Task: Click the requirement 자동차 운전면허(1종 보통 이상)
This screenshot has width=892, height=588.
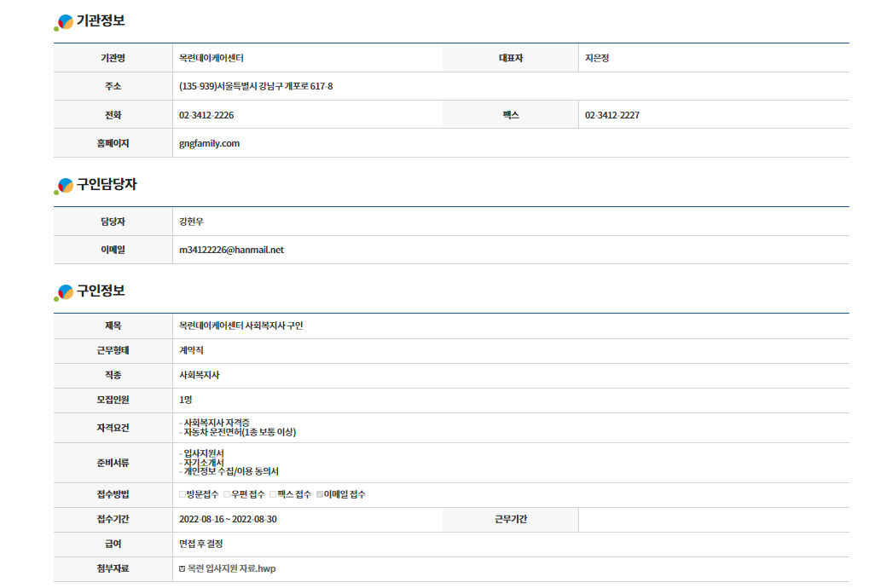Action: click(x=240, y=433)
